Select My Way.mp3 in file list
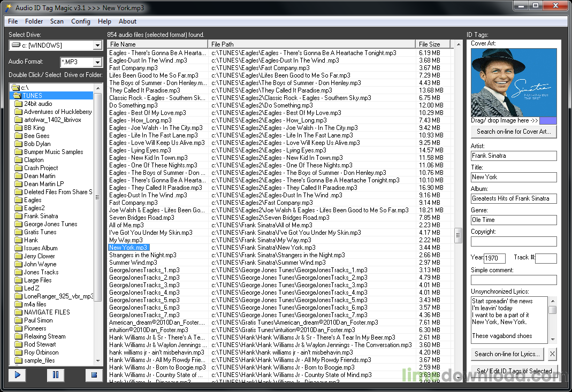The image size is (572, 392). coord(126,240)
